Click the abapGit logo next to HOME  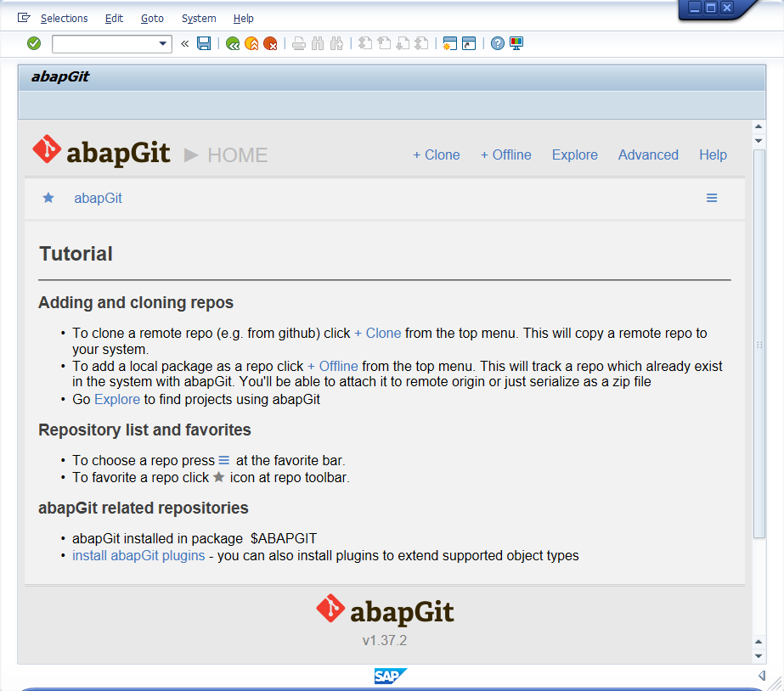tap(101, 151)
